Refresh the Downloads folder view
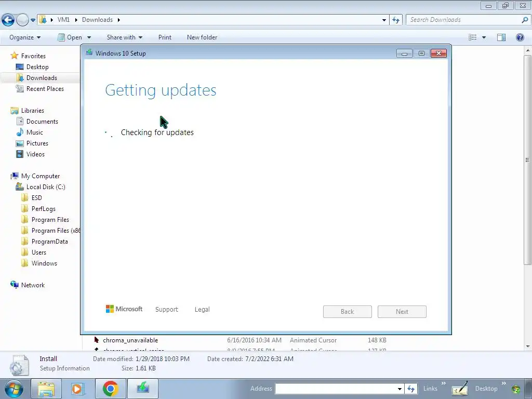This screenshot has width=532, height=399. click(x=395, y=20)
